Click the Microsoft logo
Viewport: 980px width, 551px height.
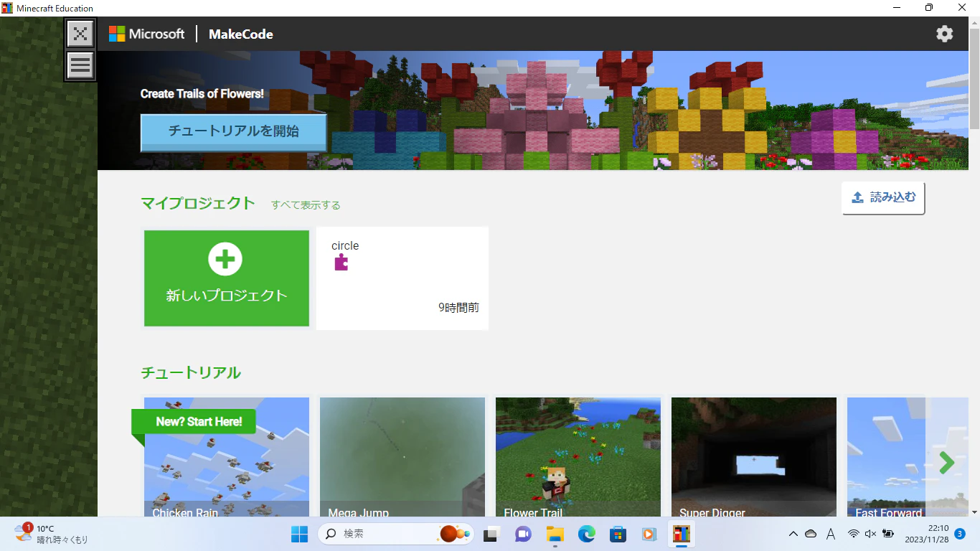(147, 34)
